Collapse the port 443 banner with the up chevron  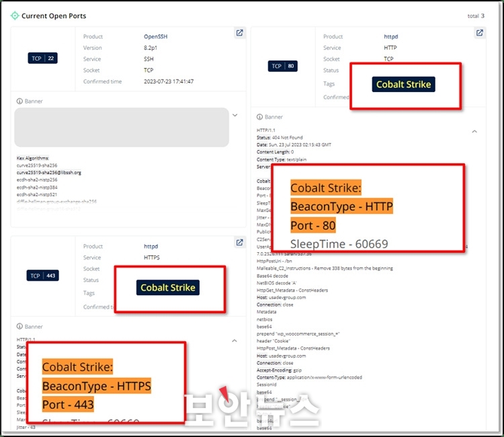[235, 341]
